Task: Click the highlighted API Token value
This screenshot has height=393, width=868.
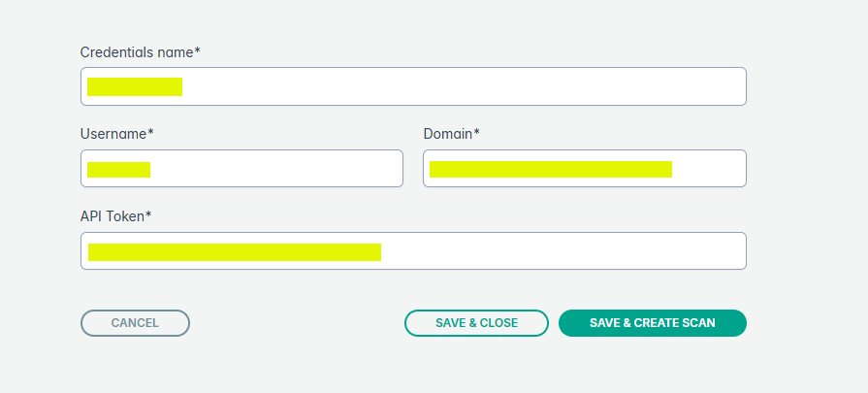Action: (x=234, y=252)
